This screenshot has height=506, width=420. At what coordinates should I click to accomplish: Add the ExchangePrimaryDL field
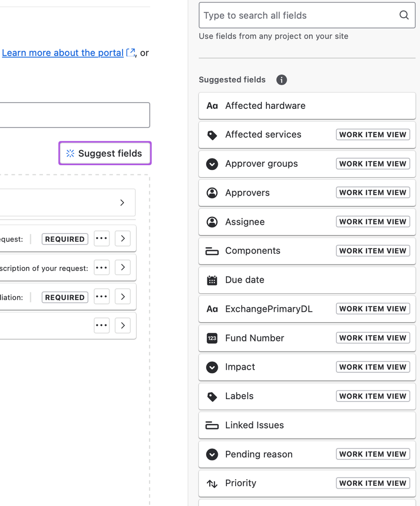[307, 309]
